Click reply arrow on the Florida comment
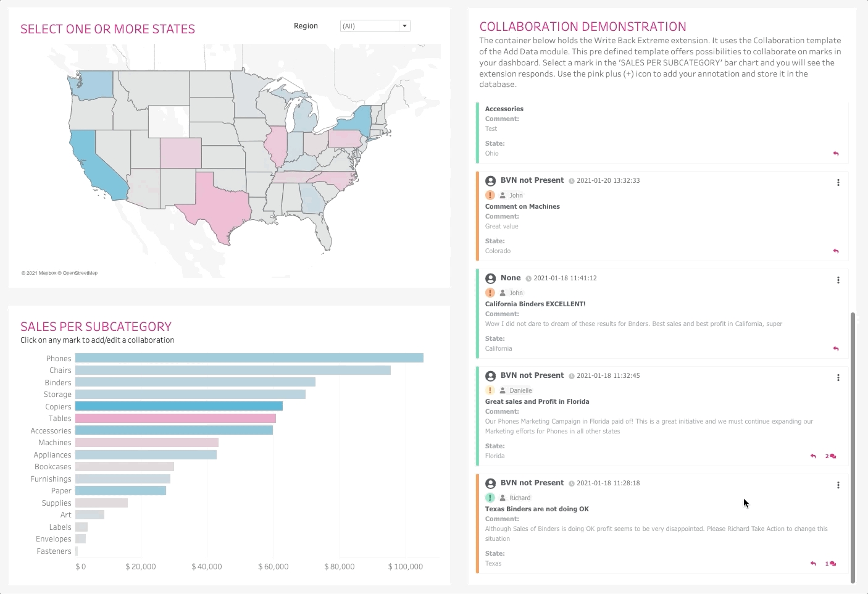Image resolution: width=868 pixels, height=594 pixels. coord(813,456)
